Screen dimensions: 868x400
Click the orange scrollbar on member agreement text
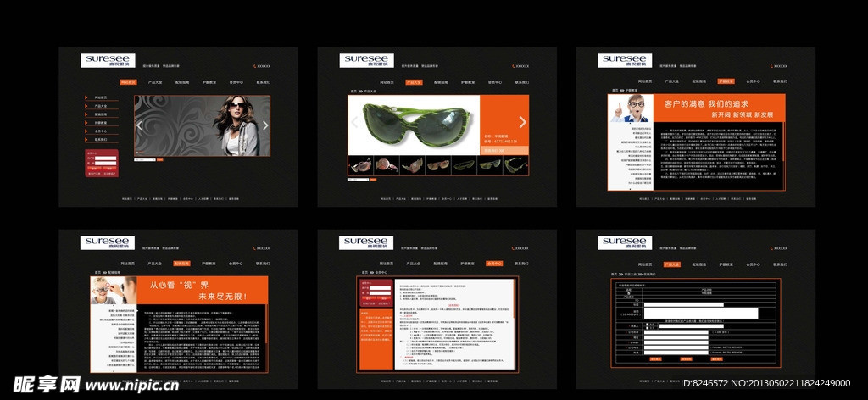click(x=515, y=301)
